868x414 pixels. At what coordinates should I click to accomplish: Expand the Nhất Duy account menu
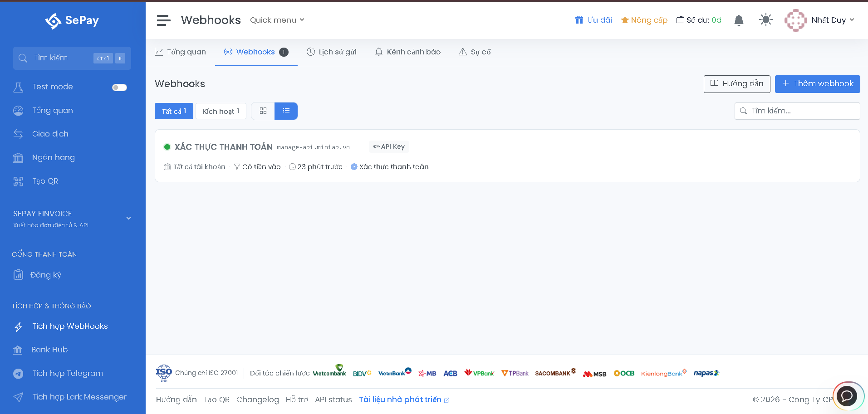(x=833, y=20)
